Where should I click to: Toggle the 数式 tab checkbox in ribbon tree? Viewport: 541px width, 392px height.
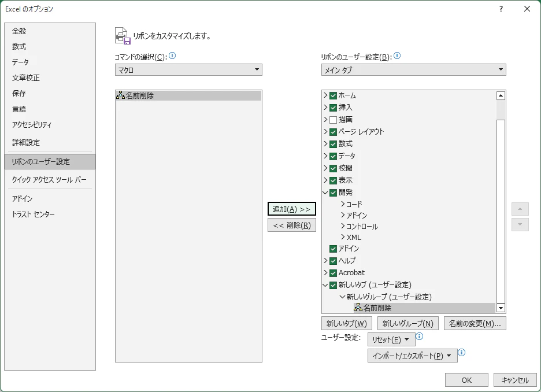[x=333, y=144]
